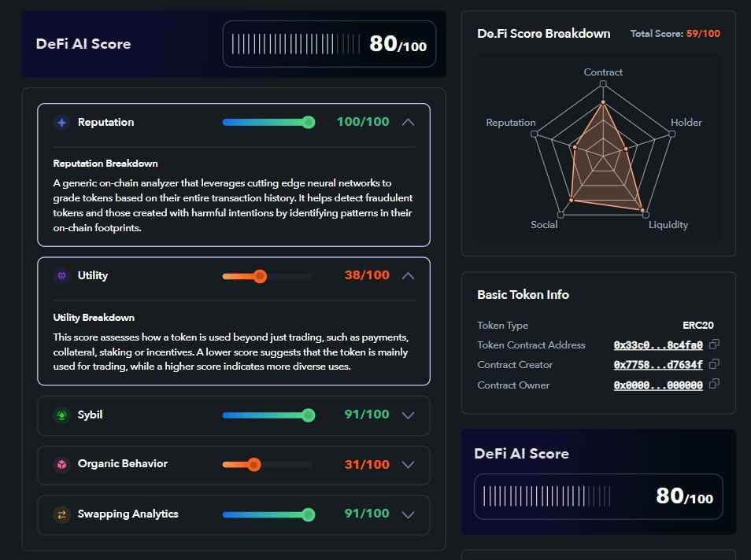Collapse the Reputation section
Image resolution: width=751 pixels, height=560 pixels.
click(x=408, y=122)
